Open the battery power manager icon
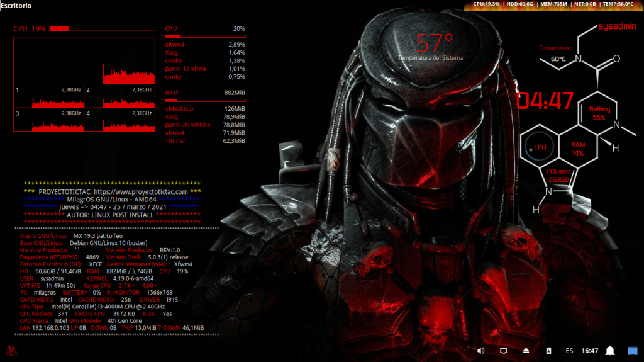644x362 pixels. pos(548,350)
